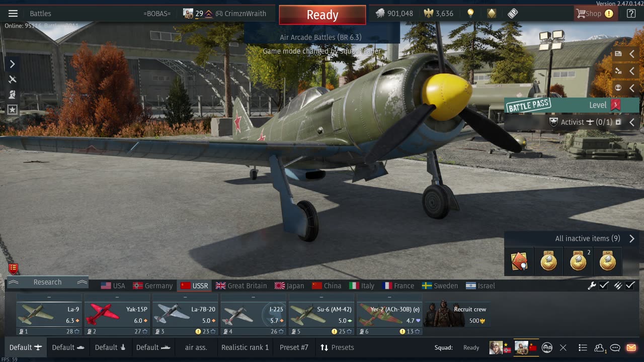Select the Sweden nation tab
644x362 pixels.
pos(440,286)
